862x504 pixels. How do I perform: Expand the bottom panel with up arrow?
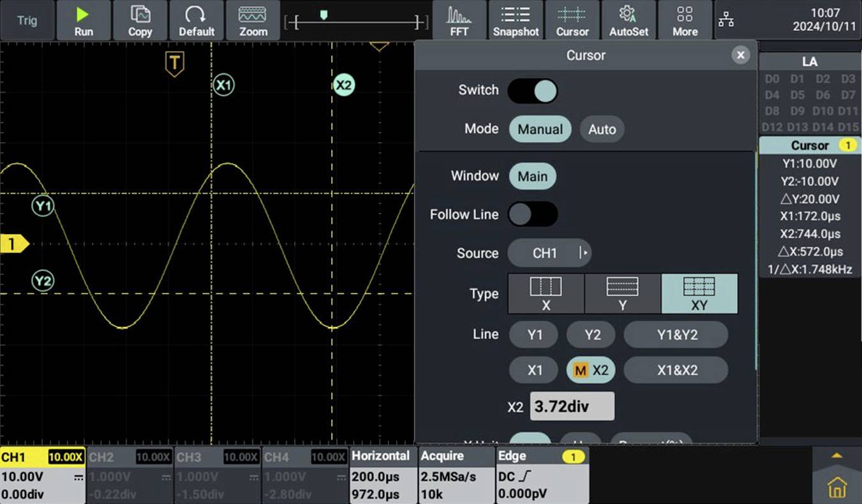coord(836,454)
